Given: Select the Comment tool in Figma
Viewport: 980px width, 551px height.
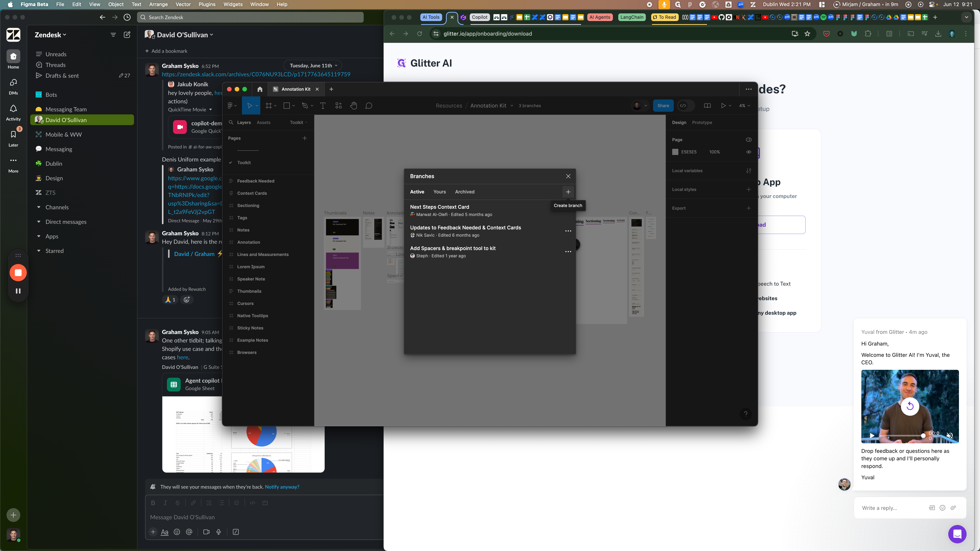Looking at the screenshot, I should pyautogui.click(x=369, y=106).
